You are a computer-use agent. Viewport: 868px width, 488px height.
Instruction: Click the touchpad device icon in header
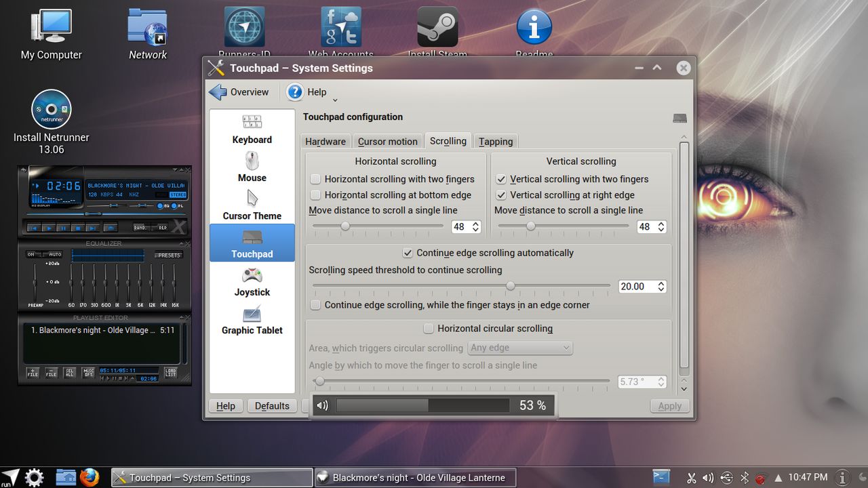click(x=679, y=118)
